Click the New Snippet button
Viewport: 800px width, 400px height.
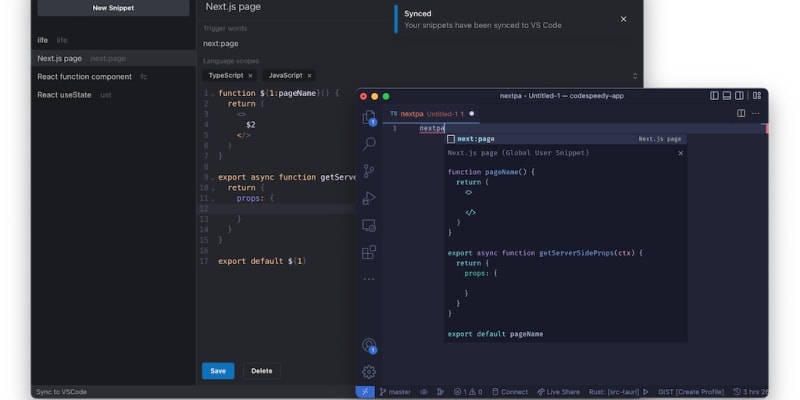pos(112,8)
